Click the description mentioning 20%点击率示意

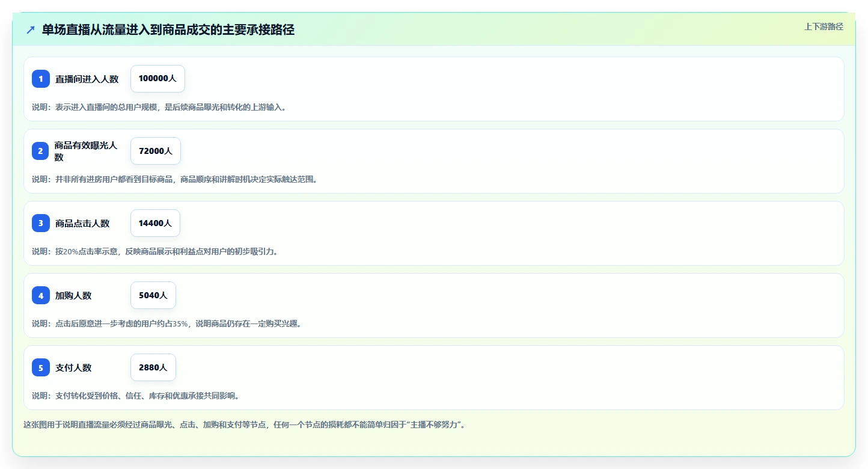(x=155, y=251)
